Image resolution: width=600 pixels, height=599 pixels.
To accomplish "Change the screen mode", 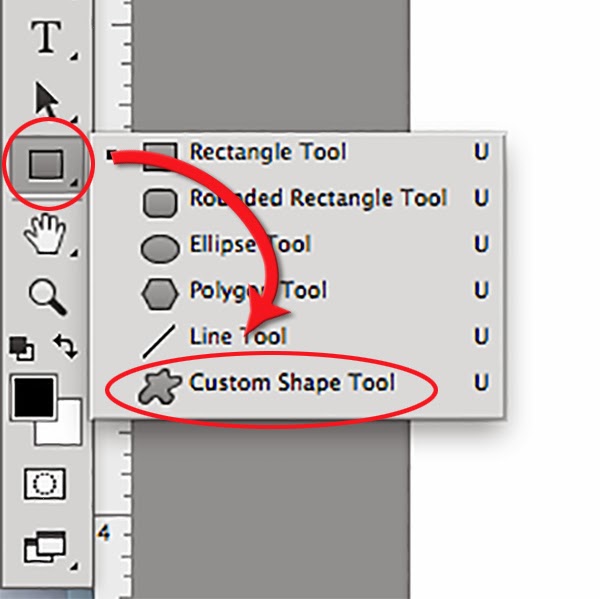I will pos(45,547).
